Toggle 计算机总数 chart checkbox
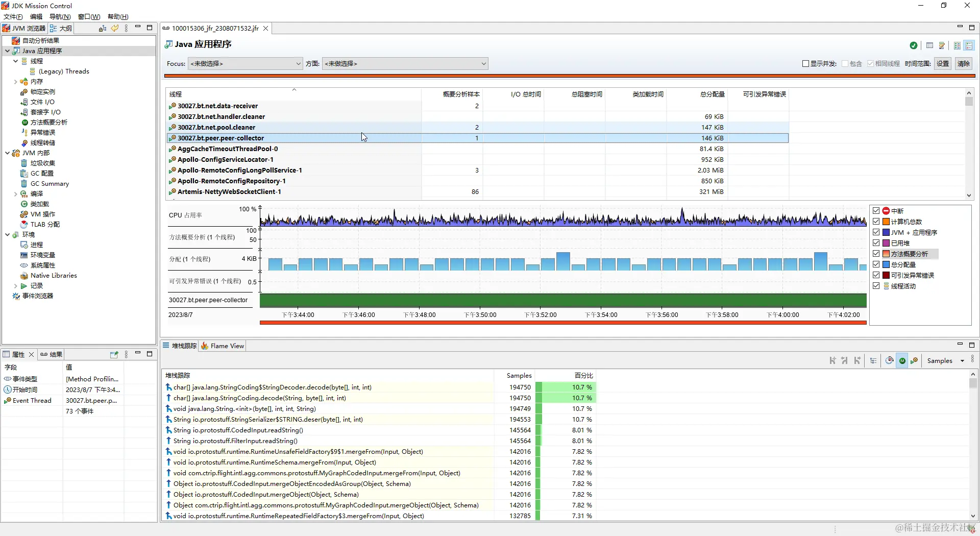The height and width of the screenshot is (536, 980). coord(876,222)
